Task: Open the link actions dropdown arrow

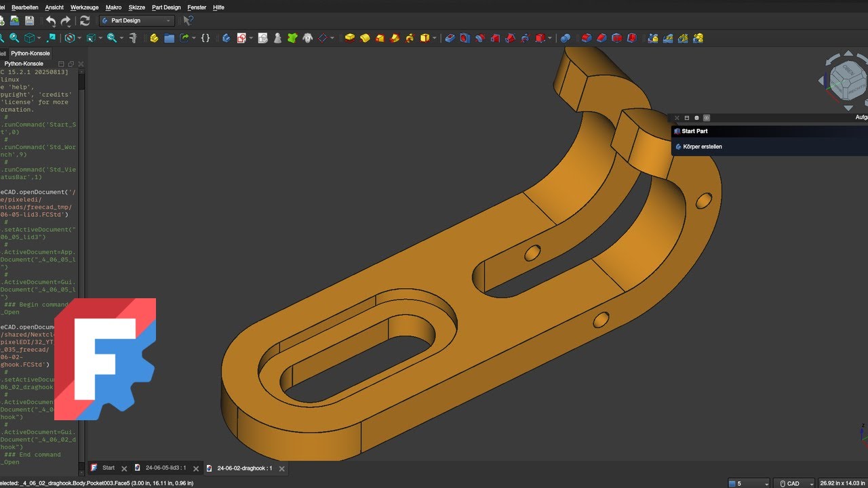Action: click(193, 39)
